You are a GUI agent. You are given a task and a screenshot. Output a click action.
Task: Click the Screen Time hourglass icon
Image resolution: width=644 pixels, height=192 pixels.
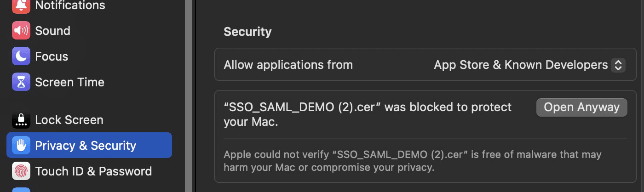point(21,82)
